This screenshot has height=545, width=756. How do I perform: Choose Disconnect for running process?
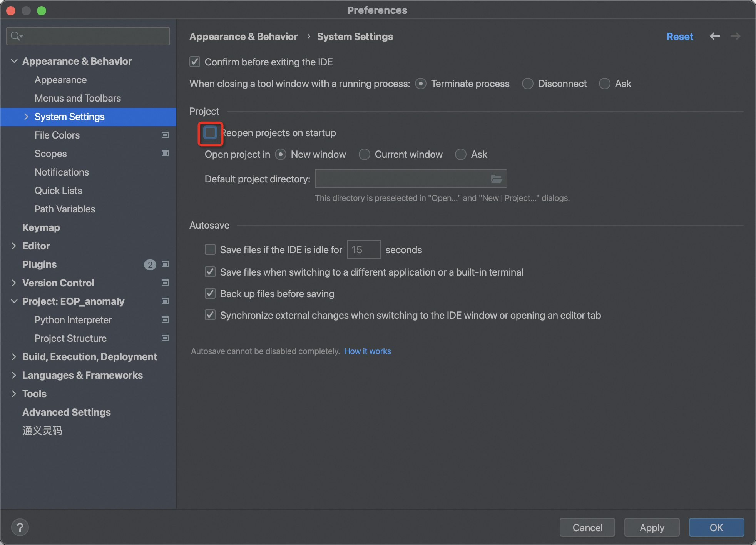tap(527, 84)
